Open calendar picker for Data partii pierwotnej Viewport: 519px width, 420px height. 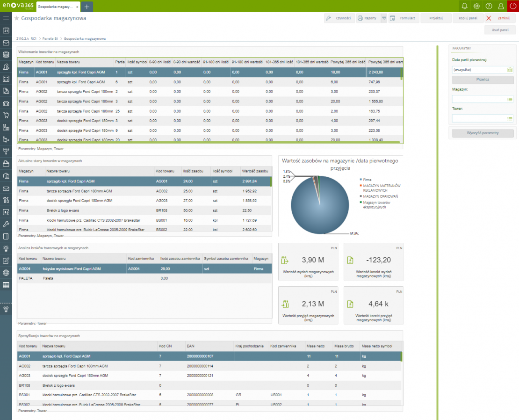click(x=510, y=70)
